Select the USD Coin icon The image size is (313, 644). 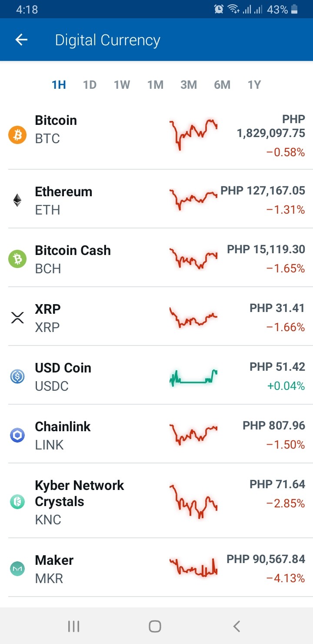pyautogui.click(x=17, y=376)
